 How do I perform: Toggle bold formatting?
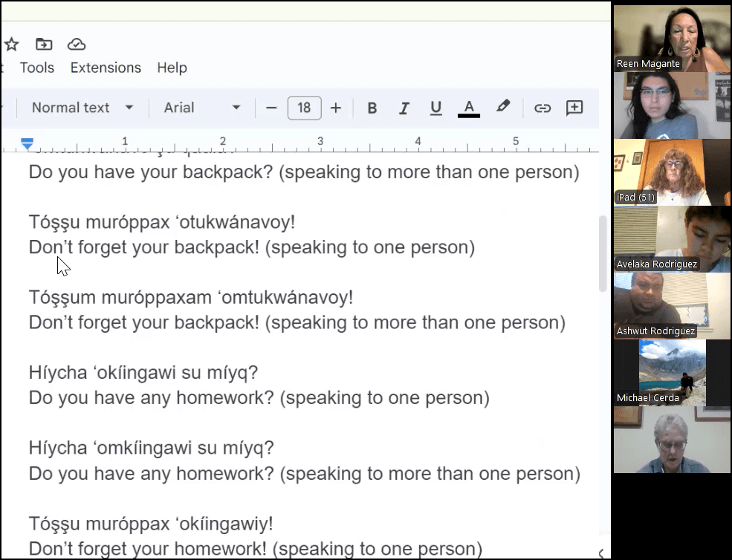tap(372, 108)
